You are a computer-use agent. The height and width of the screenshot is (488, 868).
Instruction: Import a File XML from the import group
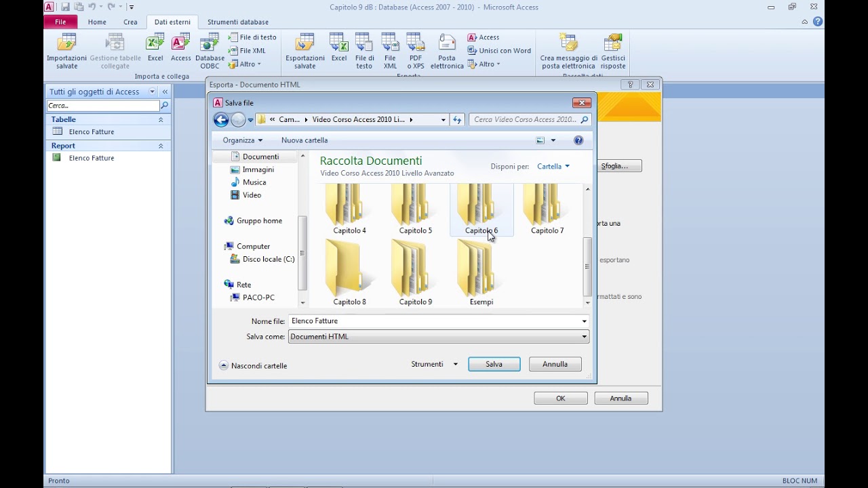(248, 51)
